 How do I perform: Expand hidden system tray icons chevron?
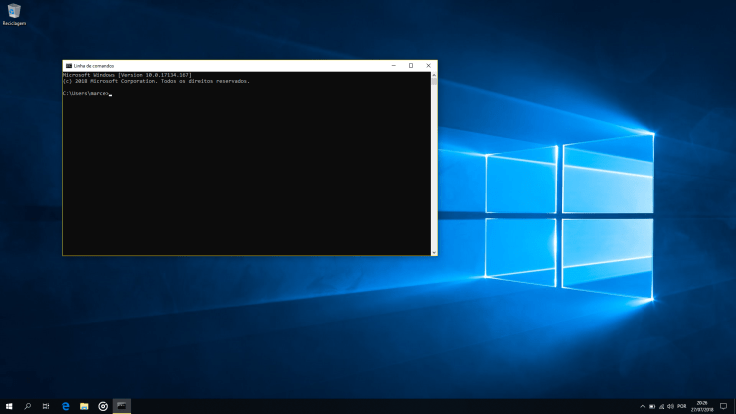(642, 407)
